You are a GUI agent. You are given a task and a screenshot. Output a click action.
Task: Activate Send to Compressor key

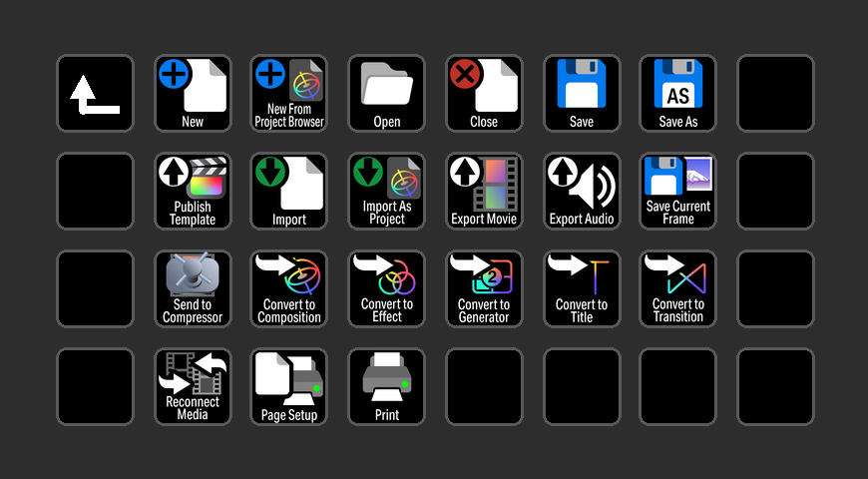(x=193, y=288)
